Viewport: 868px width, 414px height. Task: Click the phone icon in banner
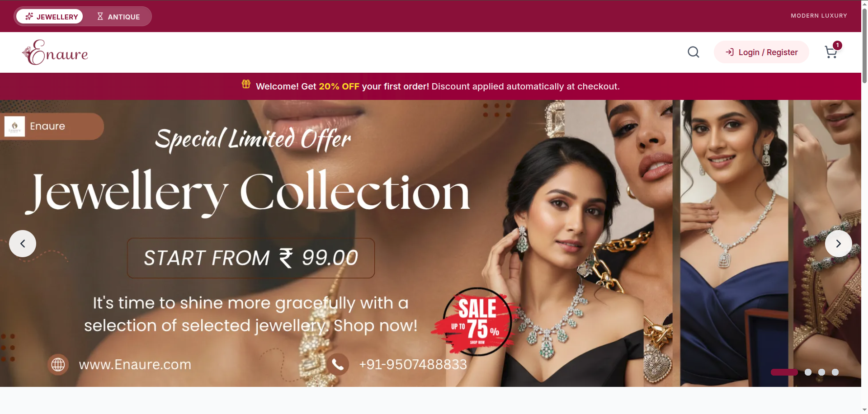338,364
